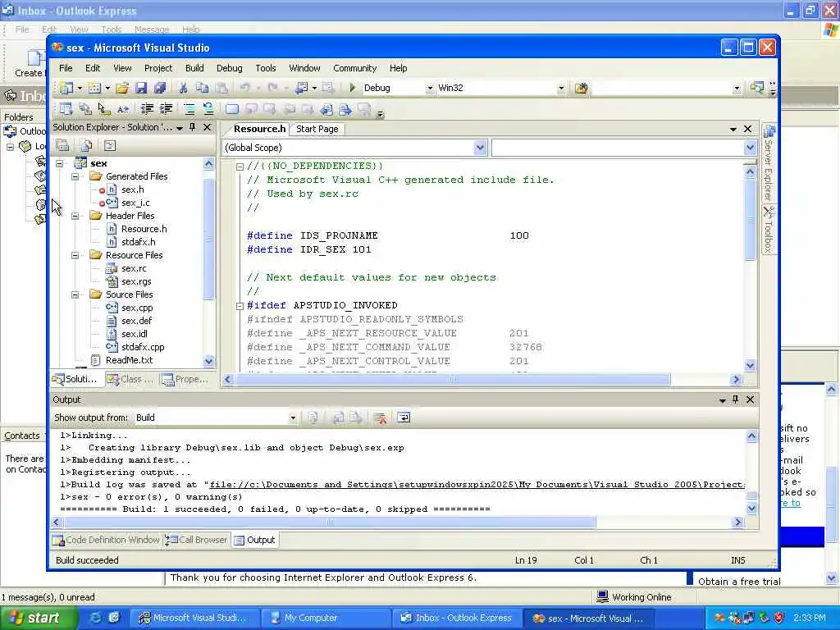This screenshot has width=840, height=630.
Task: Toggle auto-hide pin on Solution Explorer panel
Action: coord(193,127)
